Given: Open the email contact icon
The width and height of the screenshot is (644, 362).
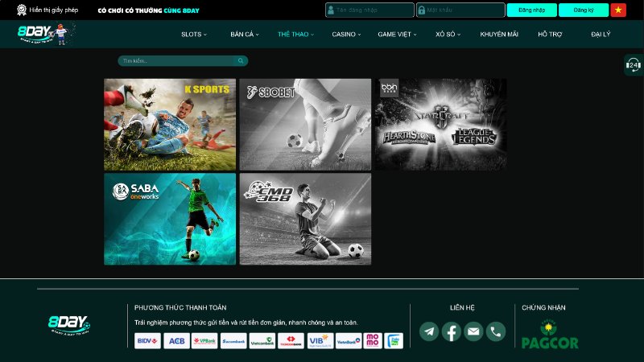Looking at the screenshot, I should tap(473, 331).
